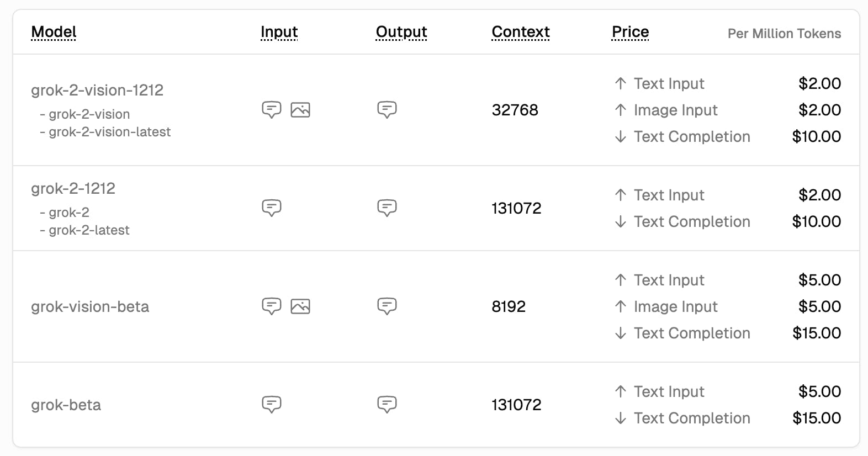
Task: Click text output icon for grok-2-1212
Action: pos(387,208)
